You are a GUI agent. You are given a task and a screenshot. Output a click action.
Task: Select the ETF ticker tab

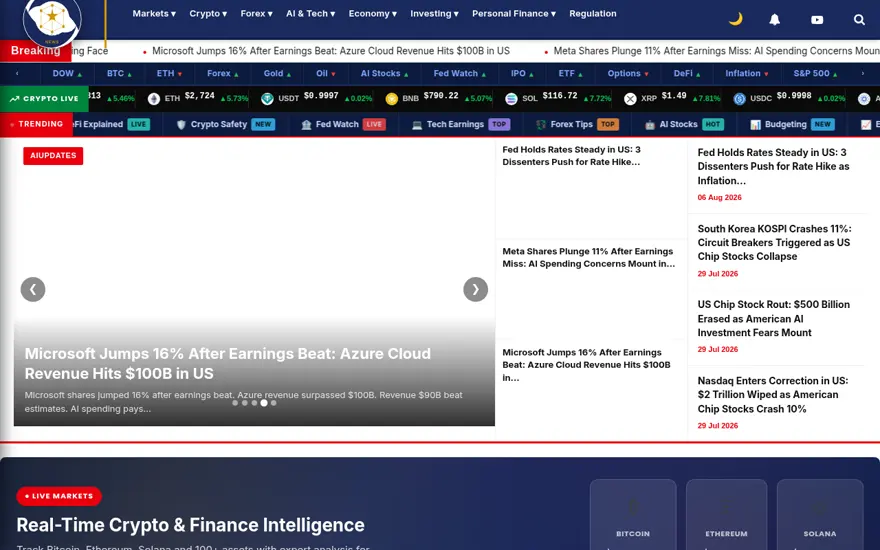click(570, 74)
